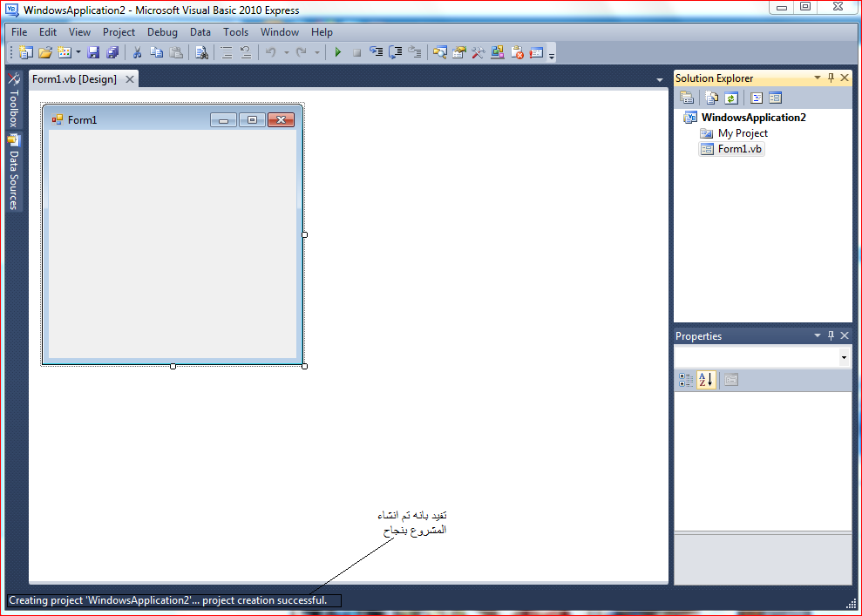Click the Step Into icon
This screenshot has width=862, height=616.
tap(376, 52)
